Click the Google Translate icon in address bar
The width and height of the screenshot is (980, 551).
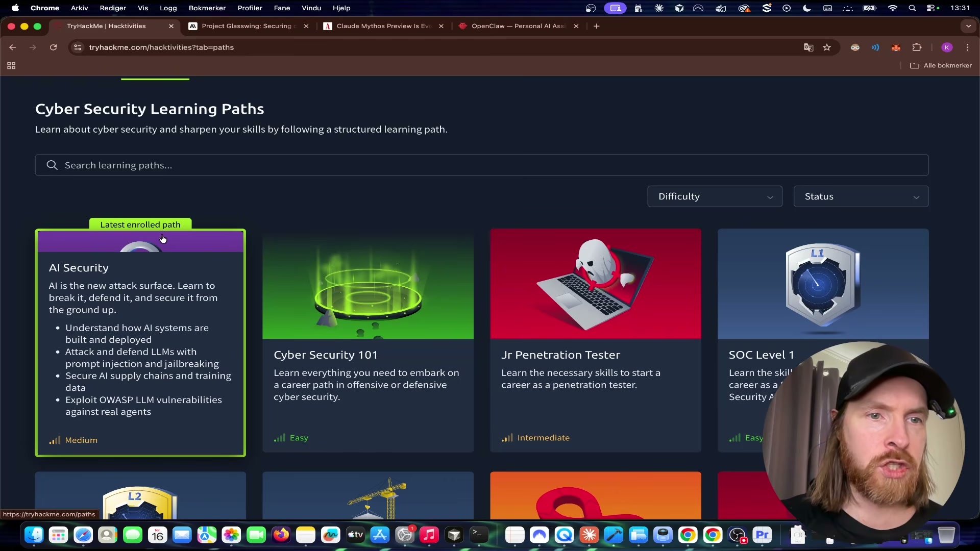pos(808,47)
